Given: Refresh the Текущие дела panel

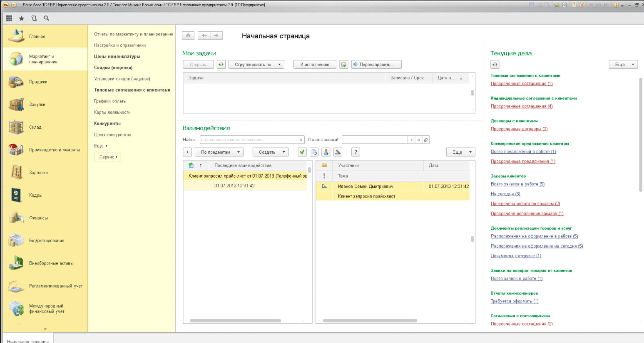Looking at the screenshot, I should click(x=495, y=65).
